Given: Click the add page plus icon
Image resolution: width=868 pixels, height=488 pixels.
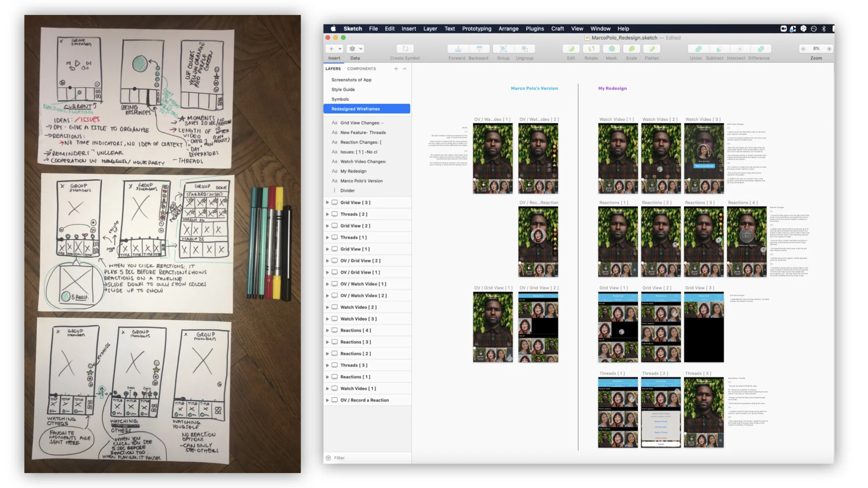Looking at the screenshot, I should [396, 69].
